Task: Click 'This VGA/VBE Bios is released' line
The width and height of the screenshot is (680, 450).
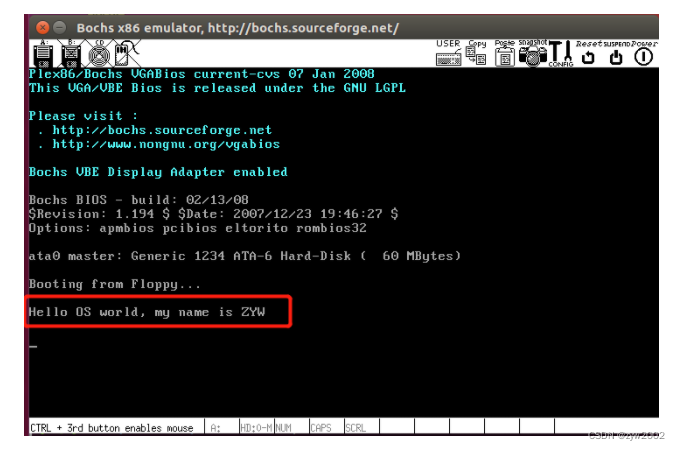Action: coord(217,88)
